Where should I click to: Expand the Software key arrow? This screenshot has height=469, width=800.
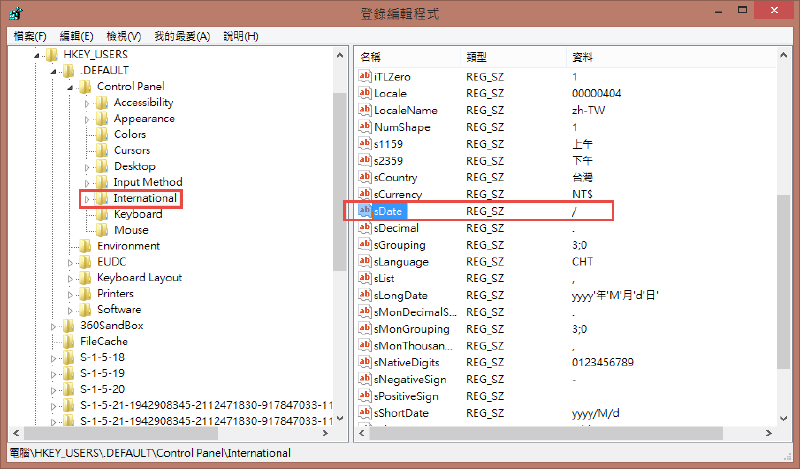click(71, 310)
